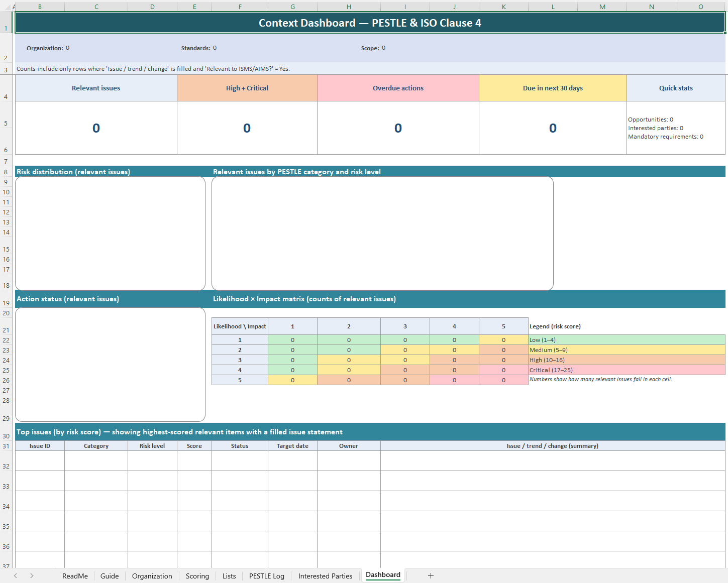
Task: Click the High + Critical header cell
Action: tap(247, 88)
